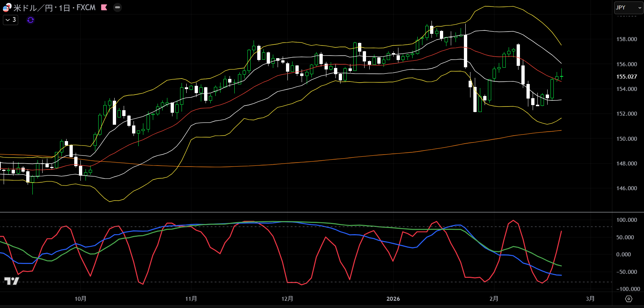The image size is (644, 308).
Task: Click the 100.000 label on oscillator scale
Action: tap(627, 220)
